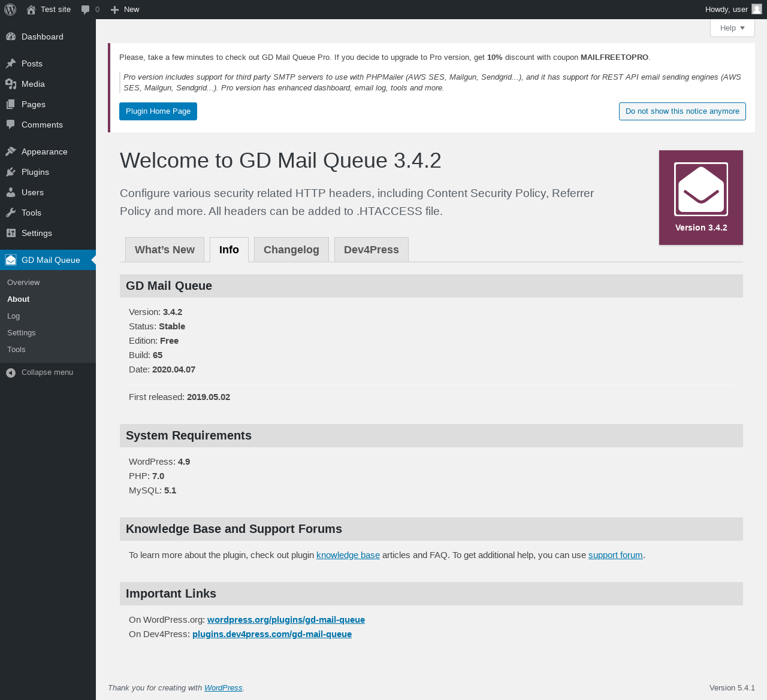Collapse the admin menu
767x700 pixels.
48,372
